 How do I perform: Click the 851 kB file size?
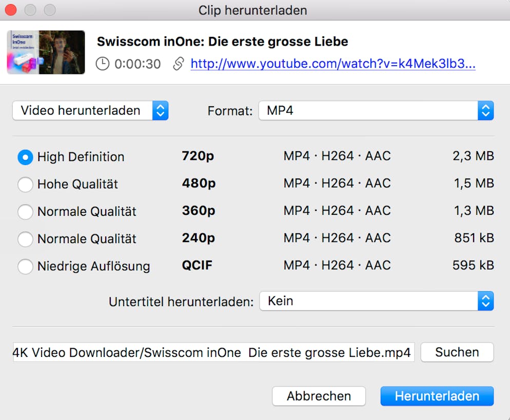[x=474, y=238]
